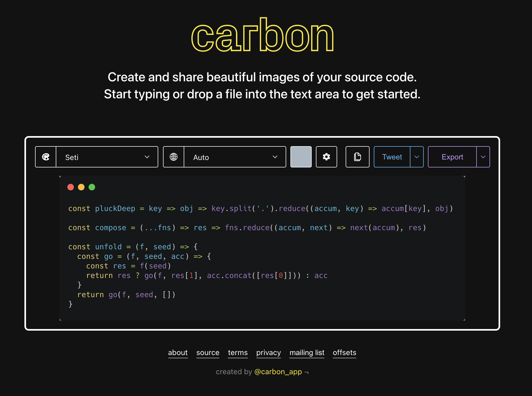
Task: Expand the Export options chevron
Action: [x=483, y=157]
